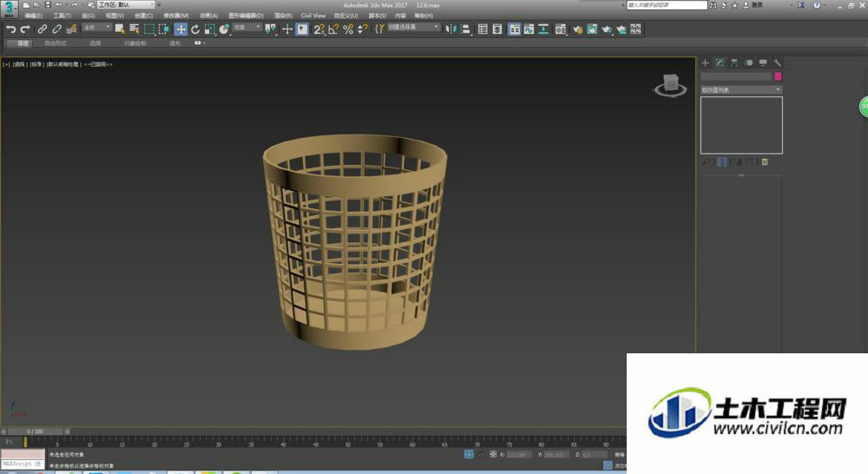Image resolution: width=868 pixels, height=474 pixels.
Task: Toggle the 3D Snaps button
Action: click(x=319, y=30)
